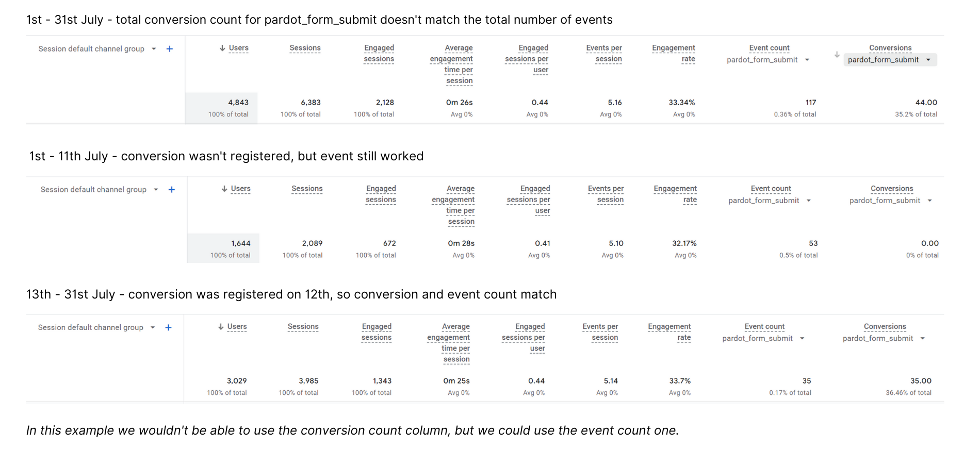The image size is (980, 464).
Task: Click Engagement rate header in second table
Action: click(675, 194)
